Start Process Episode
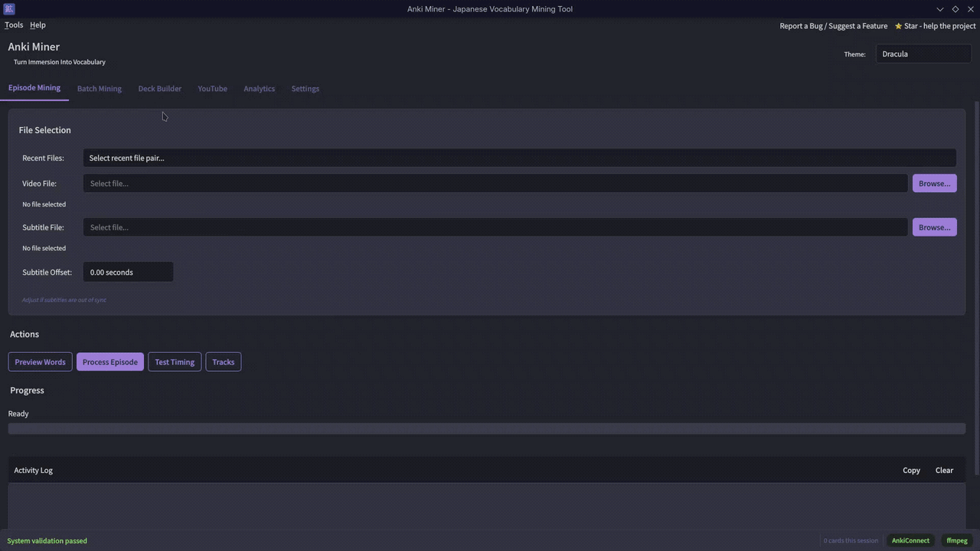The image size is (980, 551). click(110, 362)
